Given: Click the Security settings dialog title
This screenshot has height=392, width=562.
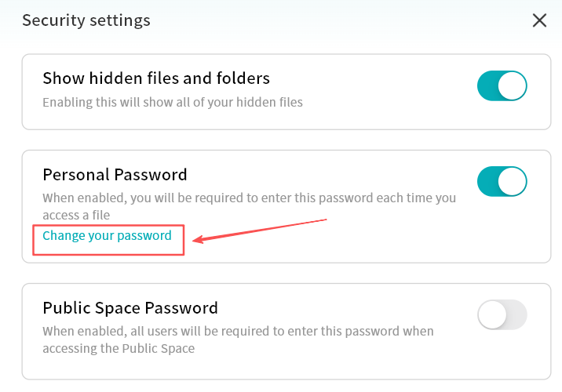Looking at the screenshot, I should [x=86, y=20].
